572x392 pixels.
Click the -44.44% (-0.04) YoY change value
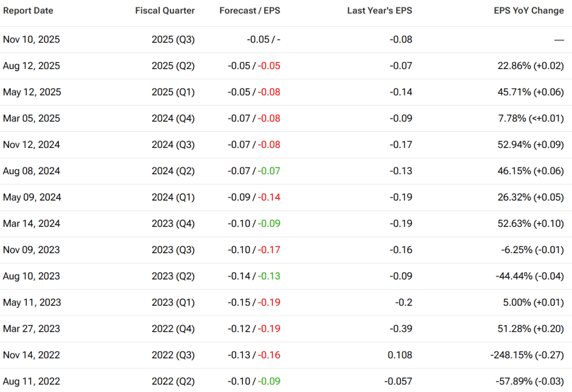tap(530, 276)
